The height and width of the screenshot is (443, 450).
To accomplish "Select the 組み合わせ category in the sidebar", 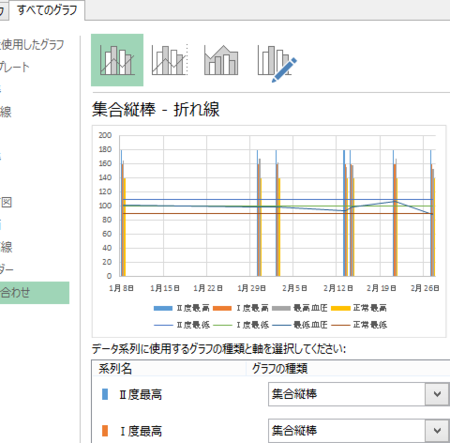I will point(35,293).
